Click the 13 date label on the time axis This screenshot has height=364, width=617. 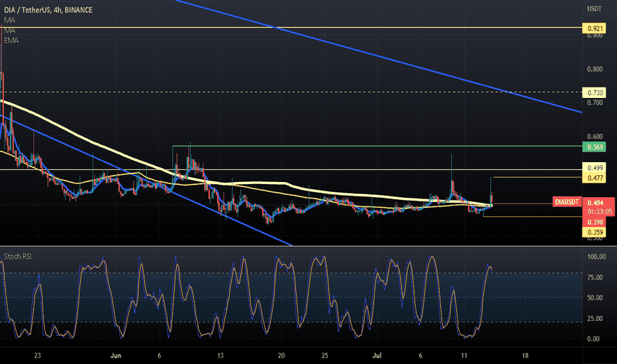(220, 356)
